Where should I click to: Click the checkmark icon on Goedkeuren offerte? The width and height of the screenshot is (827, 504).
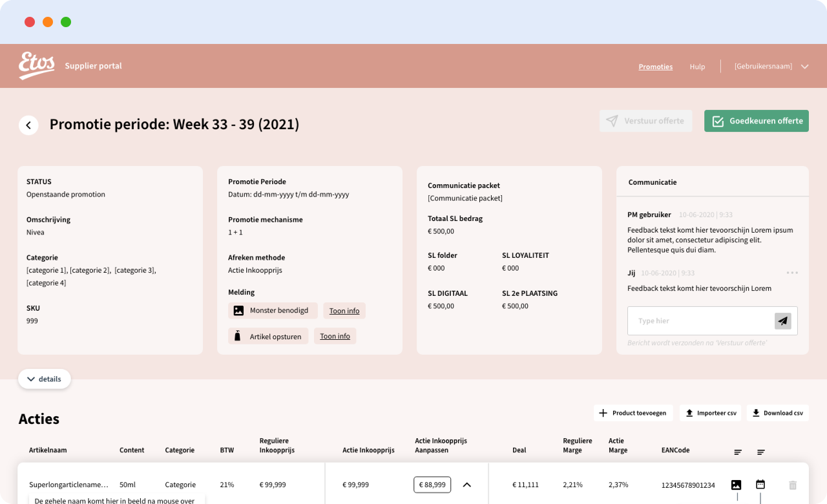(717, 121)
